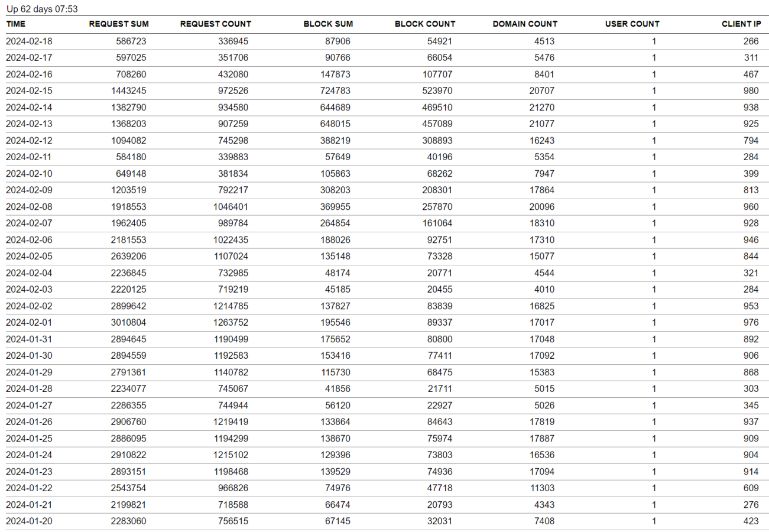The height and width of the screenshot is (532, 769).
Task: Click domain count value 21270
Action: point(542,108)
